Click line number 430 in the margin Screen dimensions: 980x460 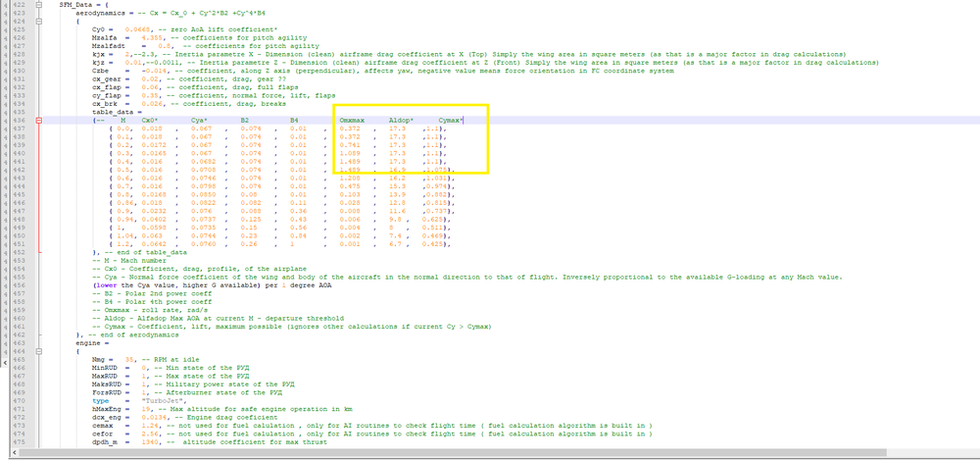[x=18, y=71]
